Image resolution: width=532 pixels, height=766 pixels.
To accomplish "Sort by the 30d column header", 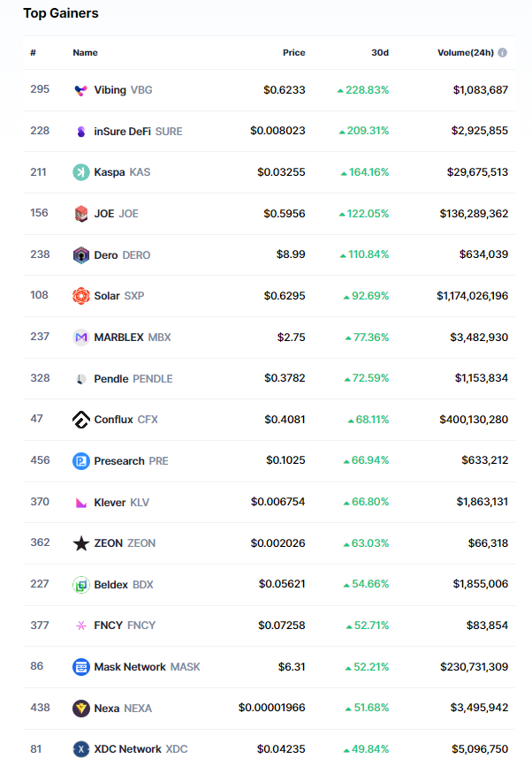I will coord(380,53).
